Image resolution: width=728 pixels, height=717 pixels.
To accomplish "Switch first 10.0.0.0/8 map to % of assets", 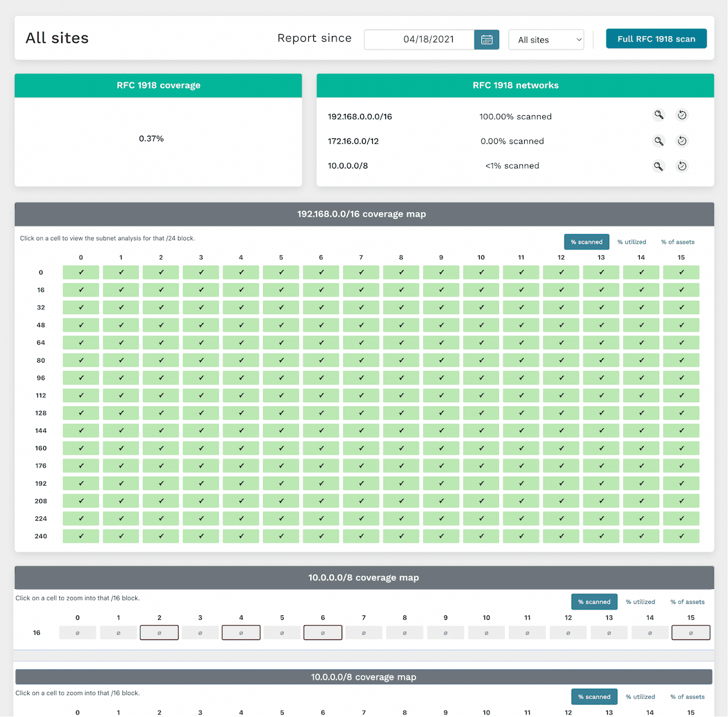I will pos(687,602).
